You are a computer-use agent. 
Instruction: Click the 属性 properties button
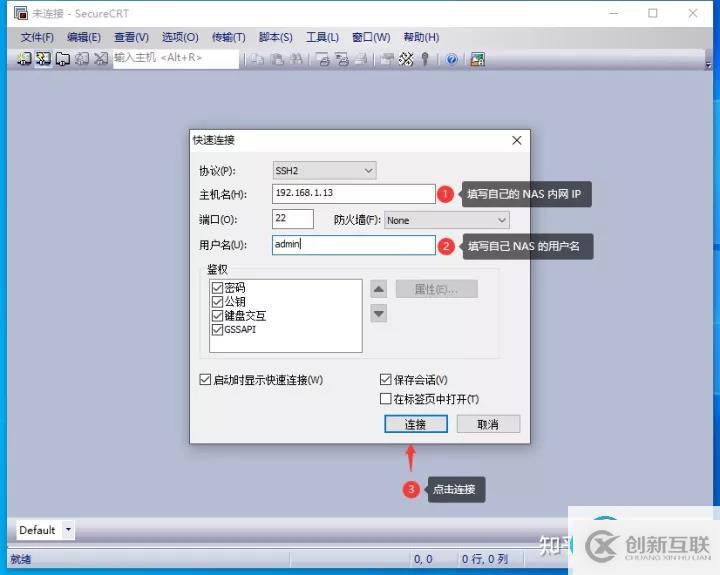437,289
